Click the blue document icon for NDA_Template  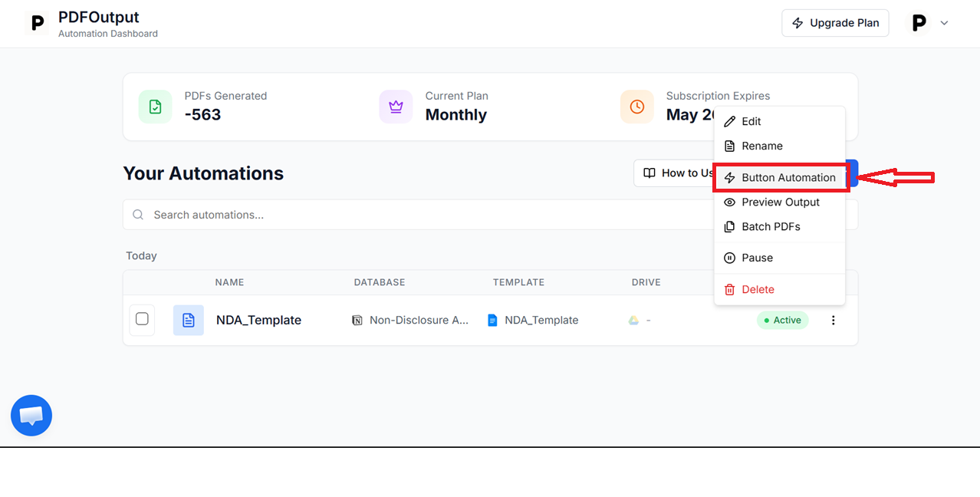[189, 320]
